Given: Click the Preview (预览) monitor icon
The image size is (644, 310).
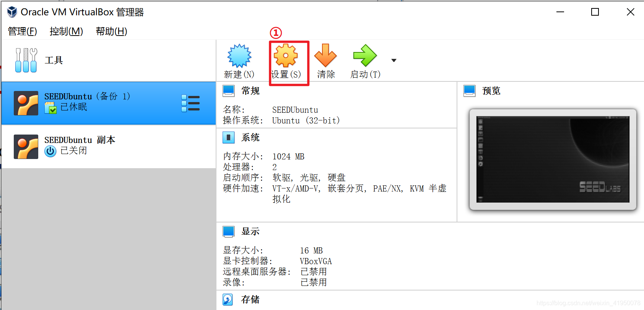Looking at the screenshot, I should click(x=470, y=91).
